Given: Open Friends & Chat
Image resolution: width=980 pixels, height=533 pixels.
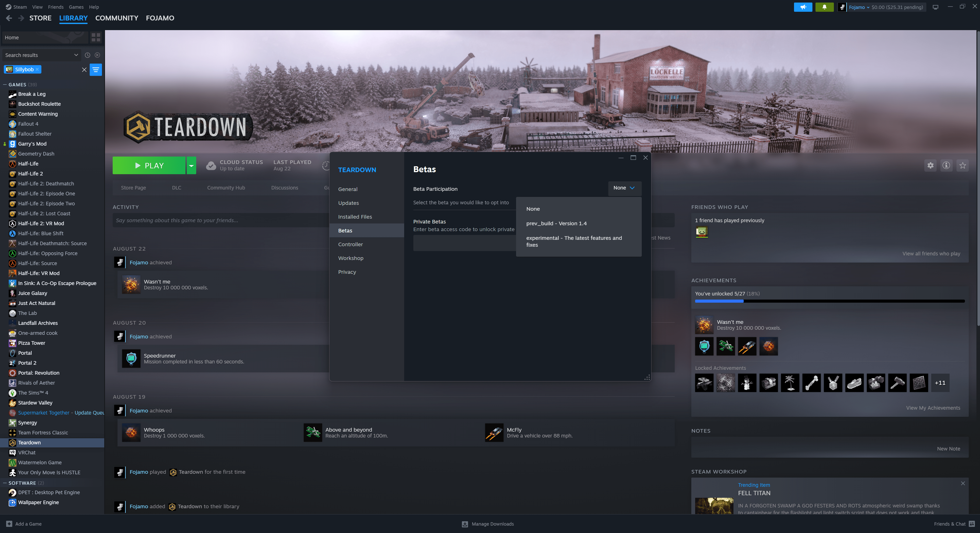Looking at the screenshot, I should (954, 524).
